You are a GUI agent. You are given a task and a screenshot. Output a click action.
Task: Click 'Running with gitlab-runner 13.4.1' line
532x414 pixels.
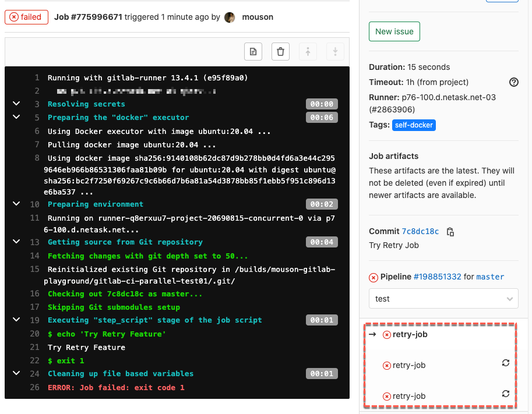click(x=148, y=78)
